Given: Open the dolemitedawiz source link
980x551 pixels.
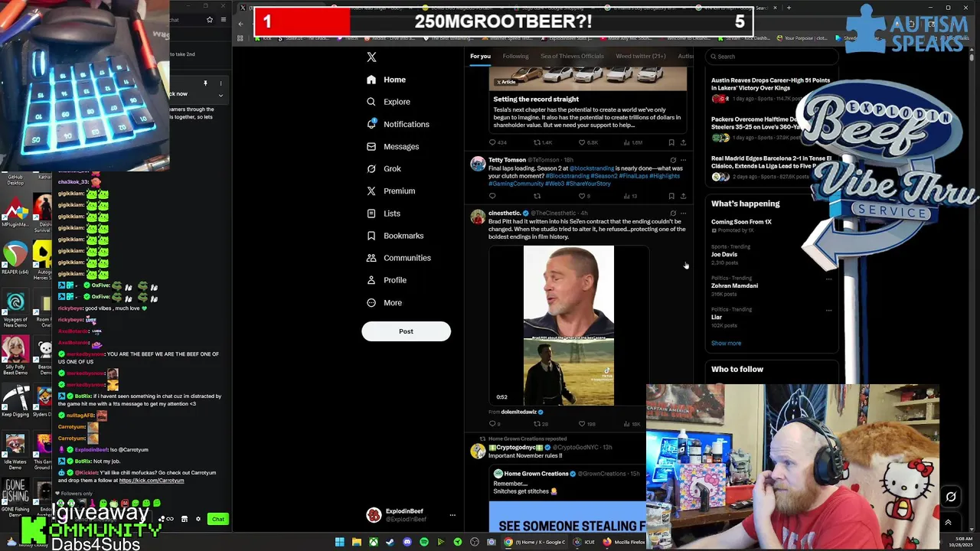Looking at the screenshot, I should coord(518,412).
